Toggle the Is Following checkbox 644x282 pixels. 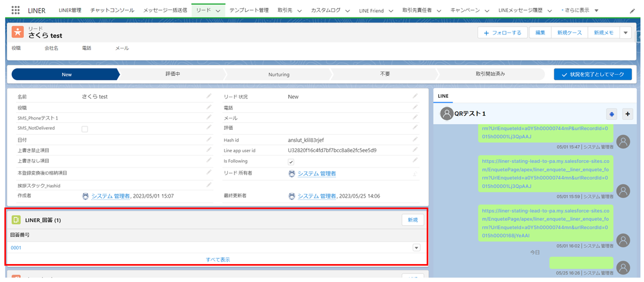pyautogui.click(x=291, y=162)
